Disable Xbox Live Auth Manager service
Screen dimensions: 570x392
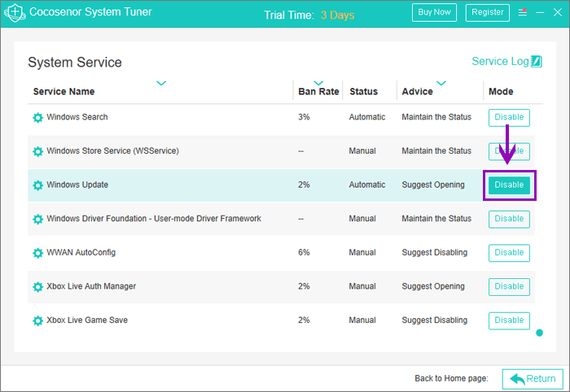pos(509,286)
